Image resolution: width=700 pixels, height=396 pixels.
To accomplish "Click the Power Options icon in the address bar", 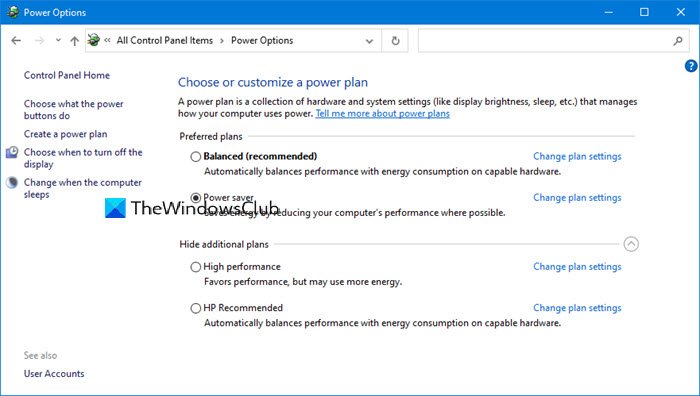I will (94, 40).
